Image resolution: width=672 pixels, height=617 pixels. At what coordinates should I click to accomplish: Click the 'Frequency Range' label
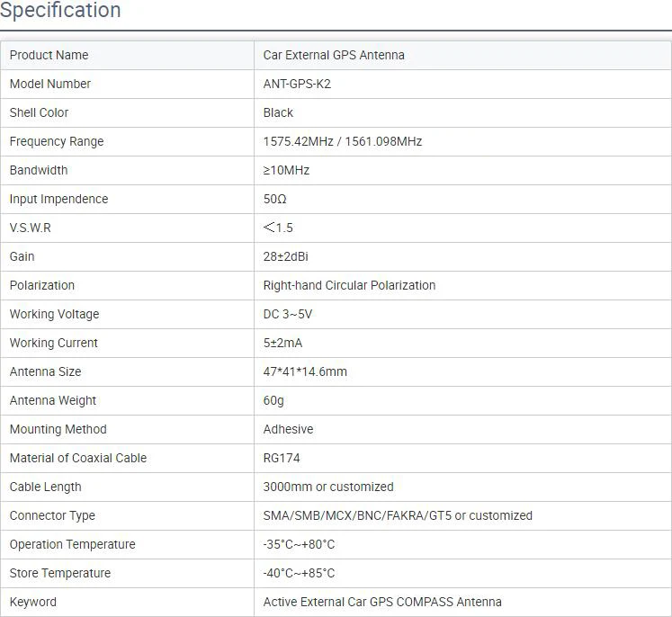[x=57, y=141]
